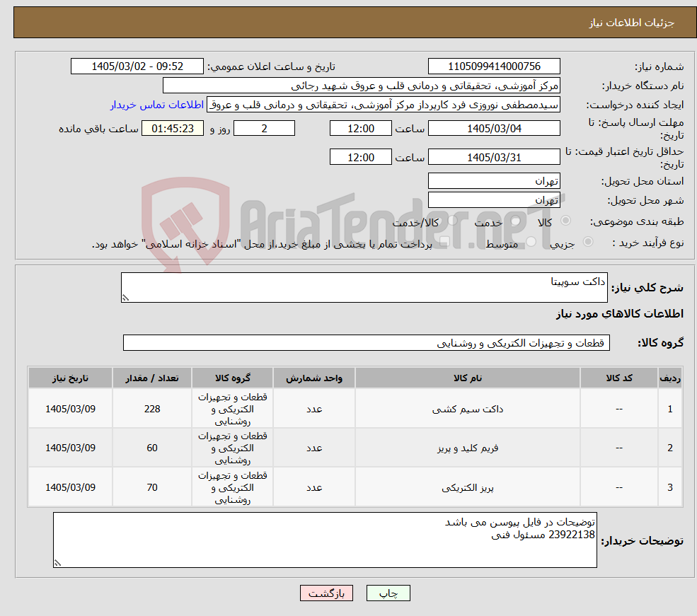697x616 pixels.
Task: Click quantity cell 228
Action: (x=152, y=409)
